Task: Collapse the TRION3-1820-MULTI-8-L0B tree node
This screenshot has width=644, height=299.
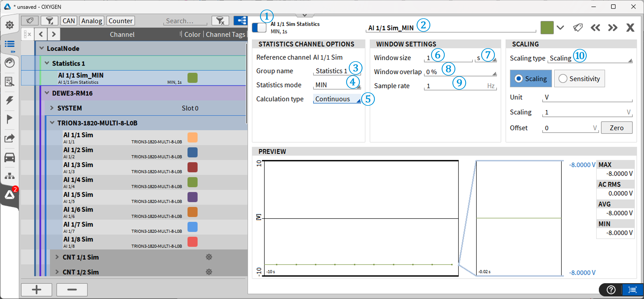Action: (x=52, y=123)
